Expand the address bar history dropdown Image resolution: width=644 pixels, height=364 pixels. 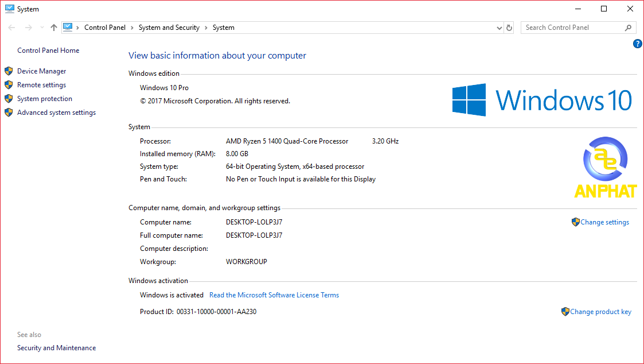point(499,28)
